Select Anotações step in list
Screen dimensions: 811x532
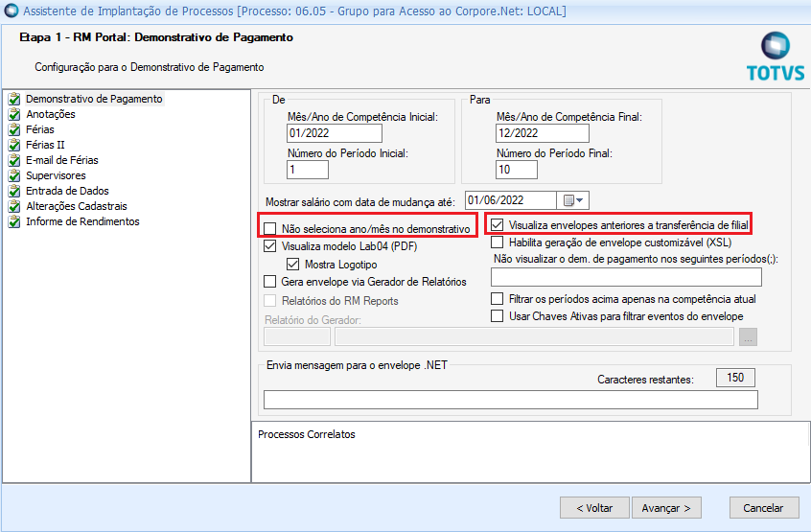coord(51,114)
